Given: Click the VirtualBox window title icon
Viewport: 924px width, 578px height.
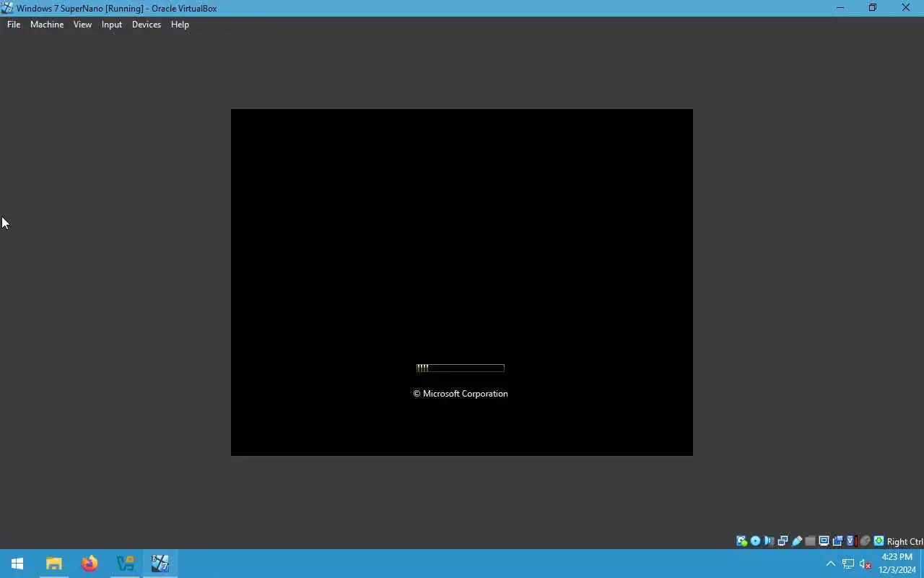Looking at the screenshot, I should [x=7, y=8].
